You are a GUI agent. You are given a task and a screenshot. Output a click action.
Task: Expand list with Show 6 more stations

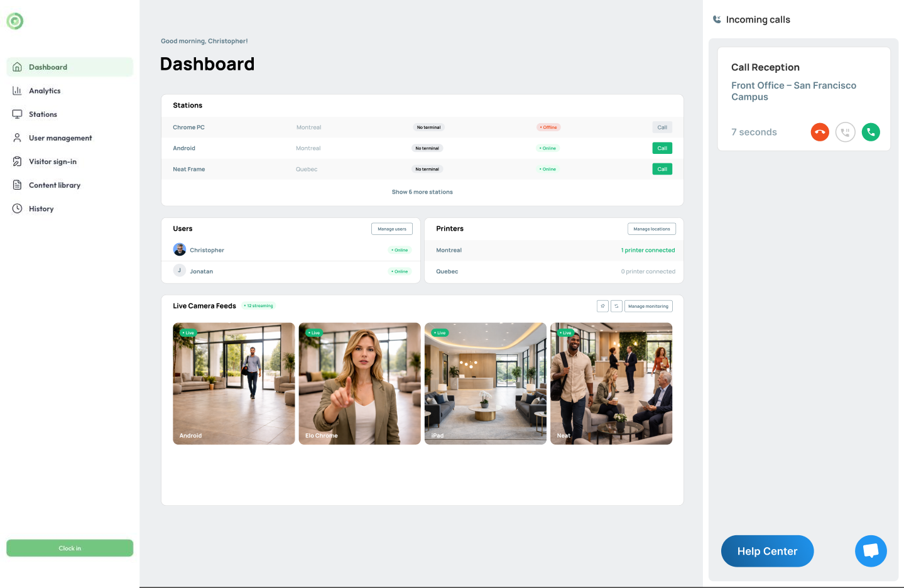[x=422, y=192]
